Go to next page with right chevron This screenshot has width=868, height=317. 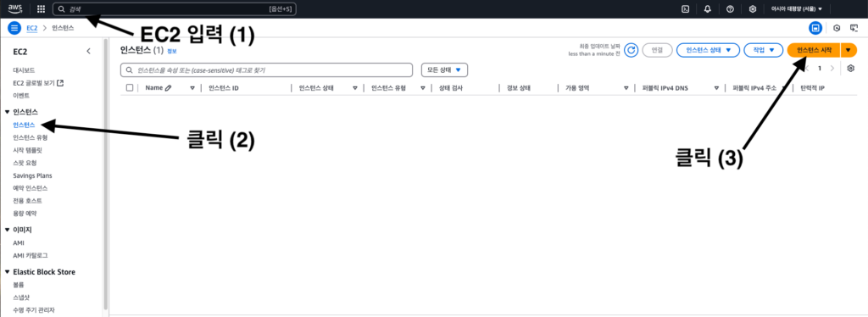[832, 69]
